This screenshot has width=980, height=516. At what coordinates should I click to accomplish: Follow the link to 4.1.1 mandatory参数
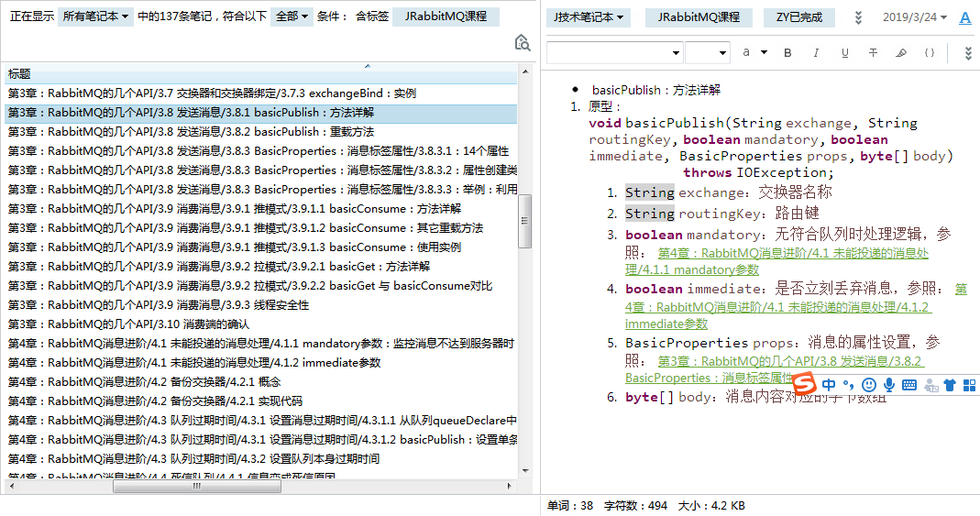point(776,261)
